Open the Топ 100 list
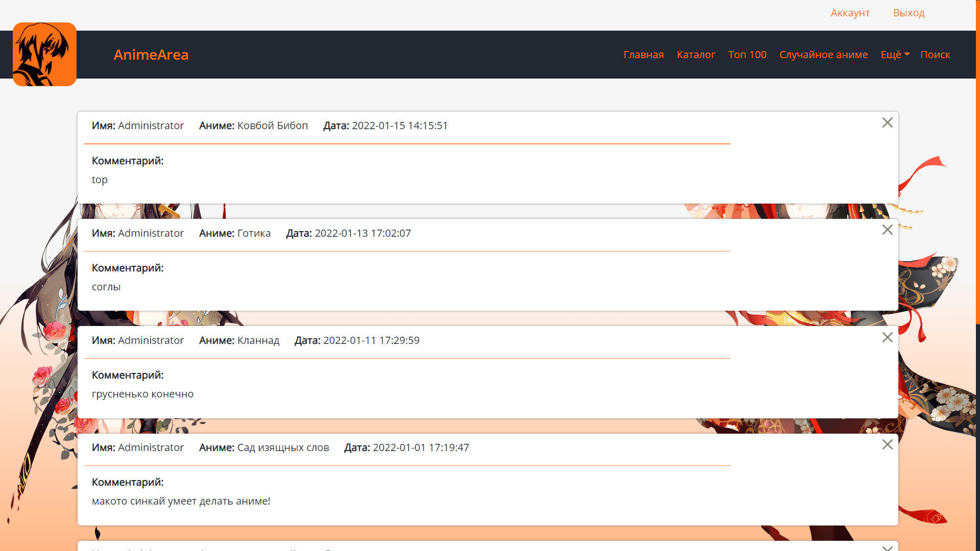 tap(747, 55)
